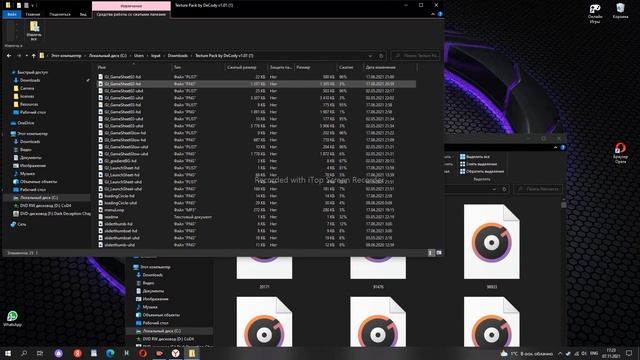
Task: Click Локальный диск (C:) in address breadcrumb
Action: pyautogui.click(x=108, y=56)
